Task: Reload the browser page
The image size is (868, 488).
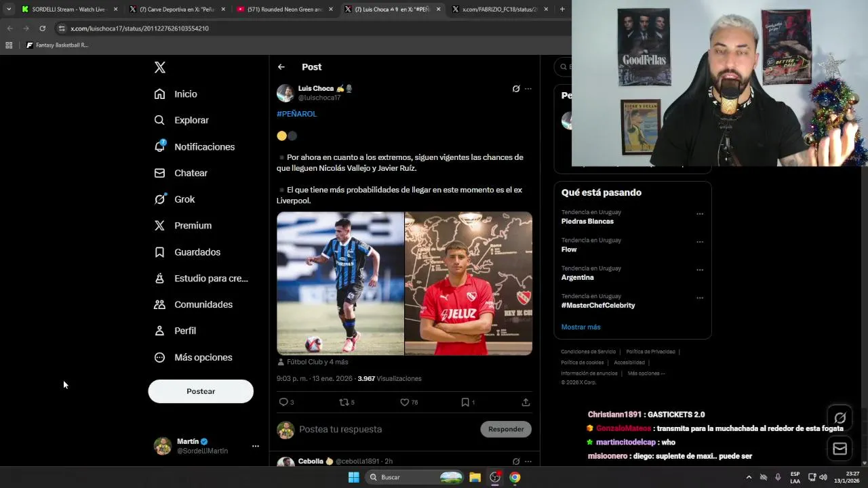Action: coord(42,28)
